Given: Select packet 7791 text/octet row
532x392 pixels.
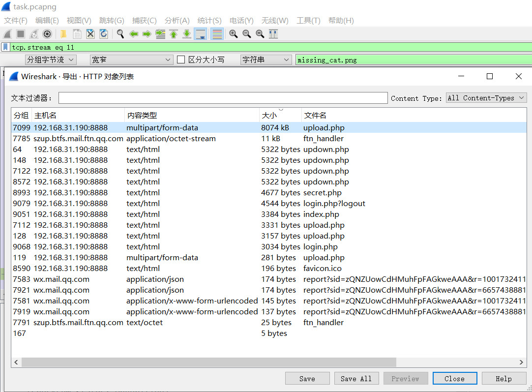Looking at the screenshot, I should pyautogui.click(x=269, y=323).
